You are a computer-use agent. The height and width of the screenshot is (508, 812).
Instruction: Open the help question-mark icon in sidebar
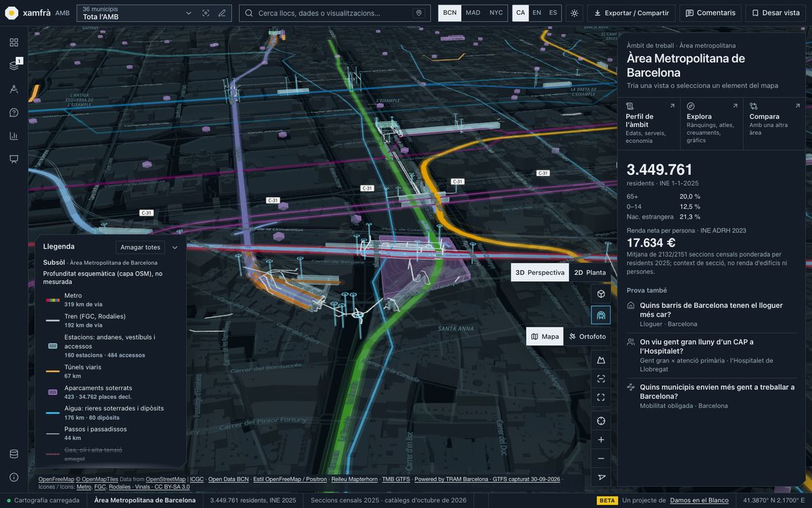point(14,112)
